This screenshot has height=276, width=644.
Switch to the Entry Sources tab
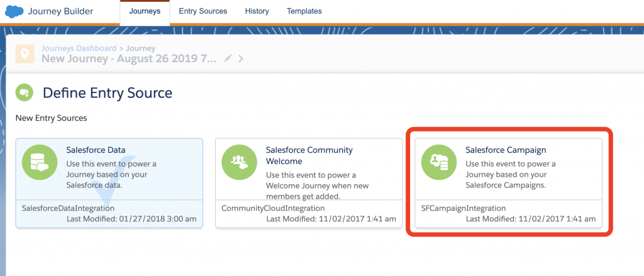(x=203, y=11)
